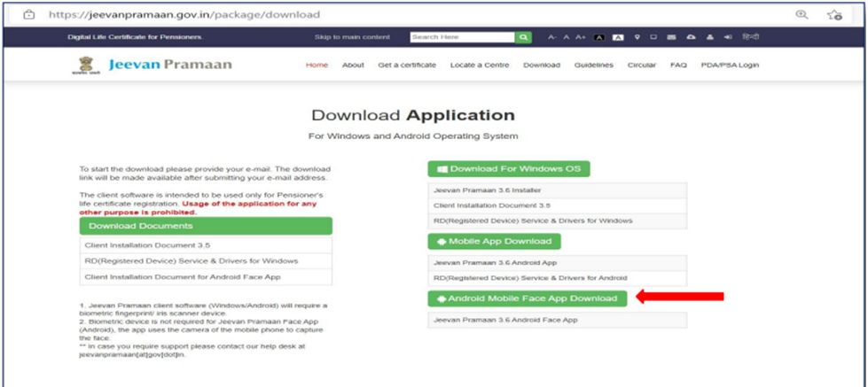868x387 pixels.
Task: Click the Jeevan Pramaan site title
Action: point(170,65)
